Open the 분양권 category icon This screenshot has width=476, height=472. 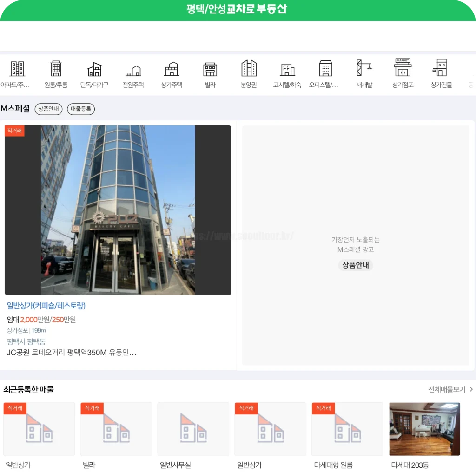pyautogui.click(x=249, y=69)
